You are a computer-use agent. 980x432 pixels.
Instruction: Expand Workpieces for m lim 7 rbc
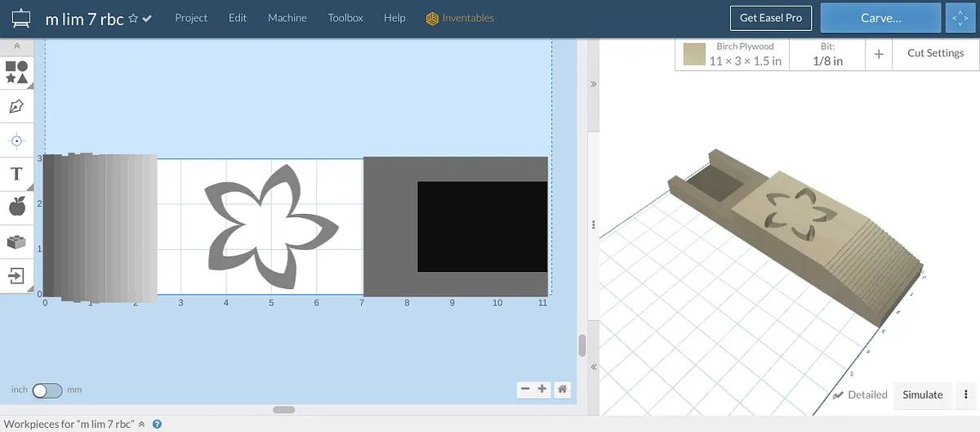tap(141, 425)
